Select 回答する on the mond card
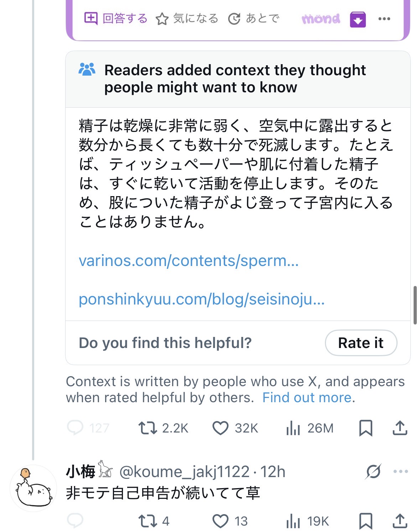The height and width of the screenshot is (532, 420). tap(116, 18)
